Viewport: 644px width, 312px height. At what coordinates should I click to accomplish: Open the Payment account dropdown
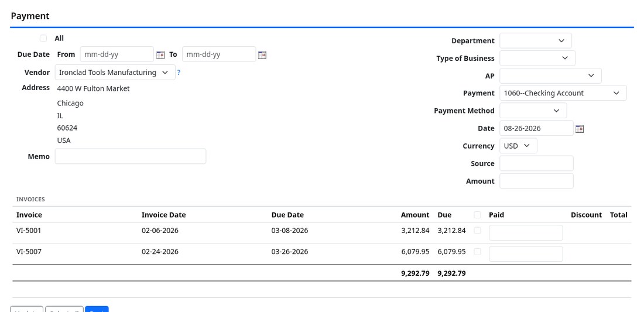click(563, 93)
